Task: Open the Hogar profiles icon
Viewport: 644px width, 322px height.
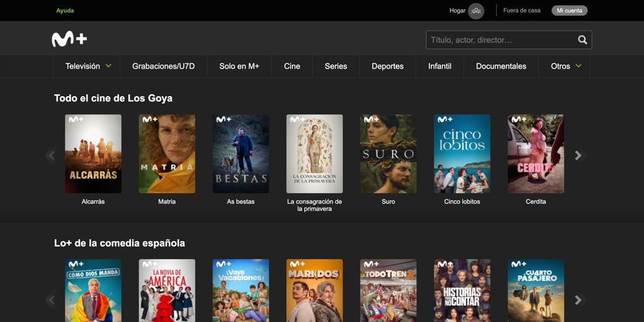Action: (476, 11)
